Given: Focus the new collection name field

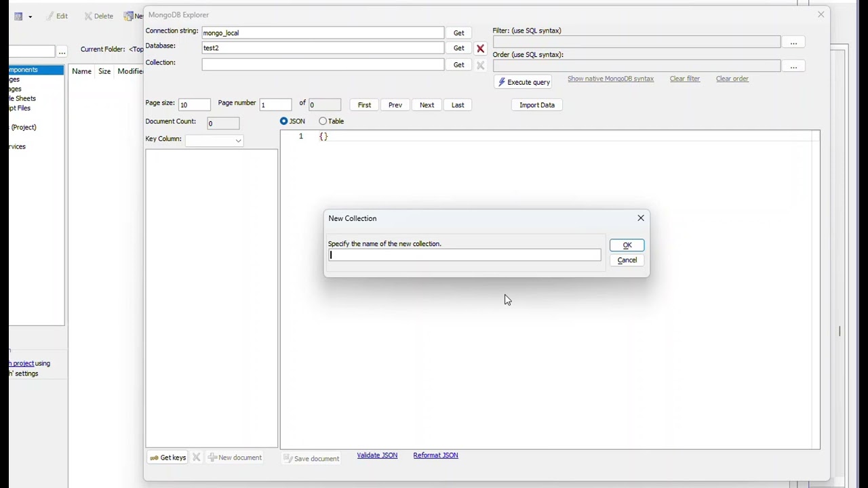Looking at the screenshot, I should [465, 255].
